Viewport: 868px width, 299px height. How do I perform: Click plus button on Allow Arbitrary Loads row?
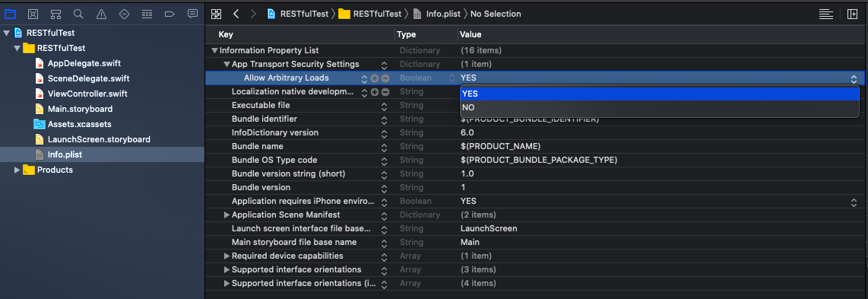point(375,78)
